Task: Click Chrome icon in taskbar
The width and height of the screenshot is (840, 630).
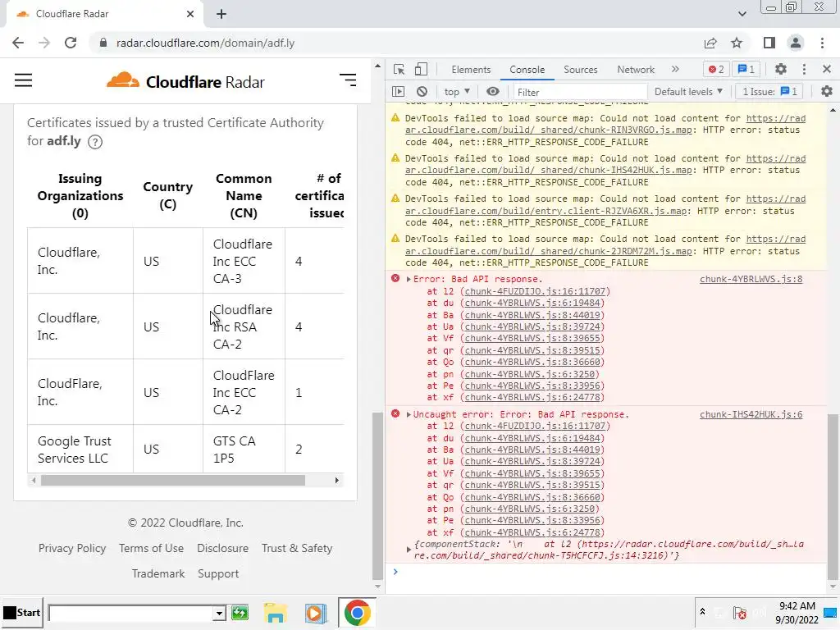Action: click(357, 613)
